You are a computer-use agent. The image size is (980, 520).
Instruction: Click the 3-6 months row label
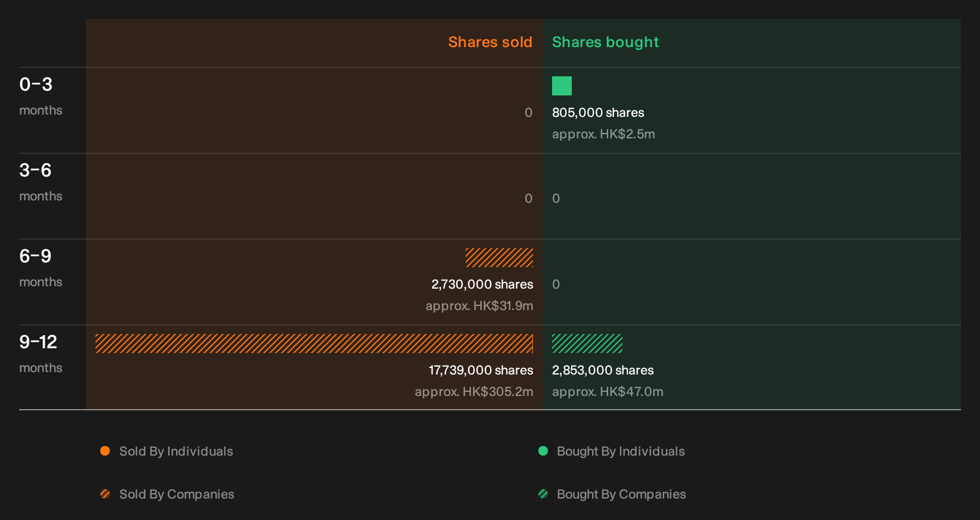point(41,182)
